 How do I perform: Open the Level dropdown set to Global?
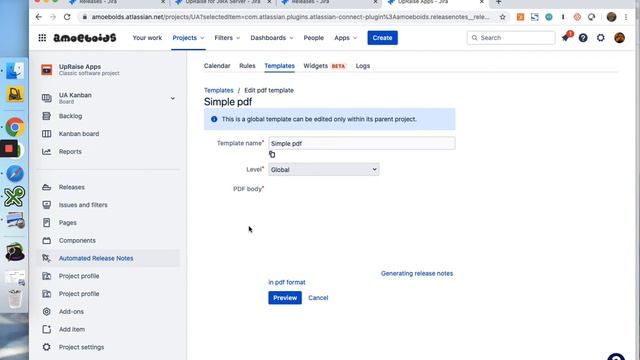point(324,169)
